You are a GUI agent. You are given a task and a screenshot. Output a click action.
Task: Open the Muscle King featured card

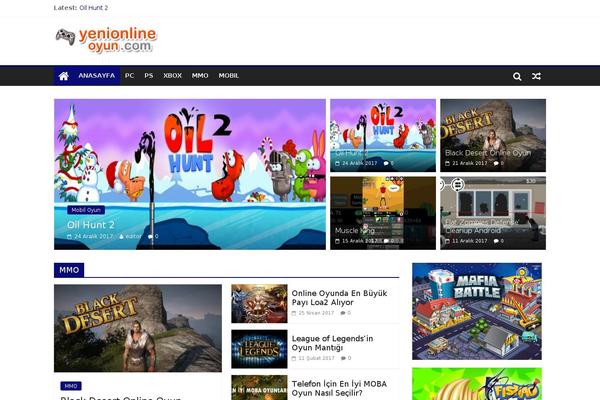[383, 213]
